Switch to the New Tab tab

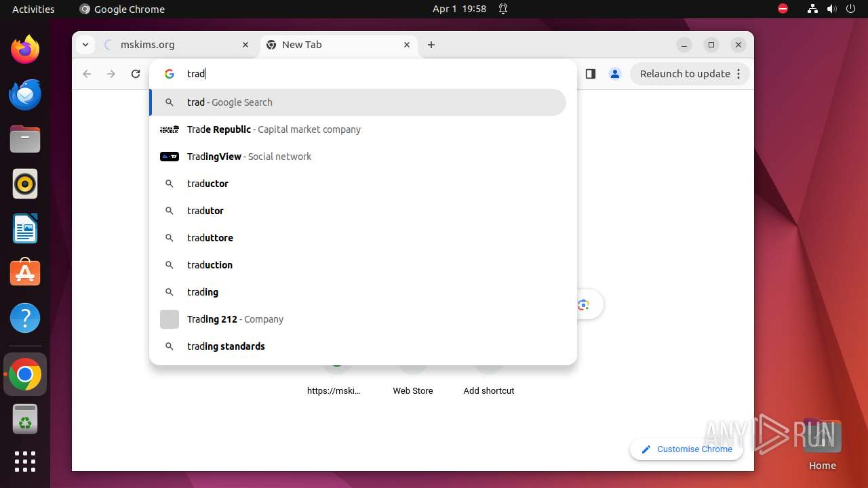339,45
